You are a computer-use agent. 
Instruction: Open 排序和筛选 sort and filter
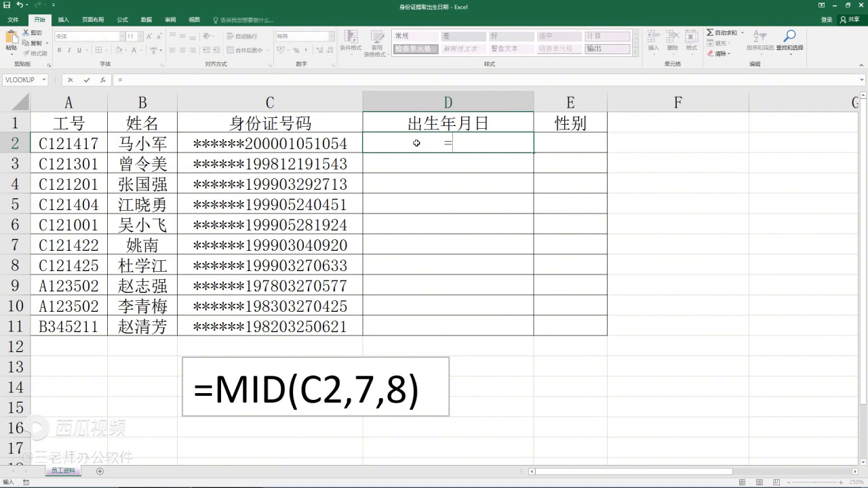coord(760,41)
